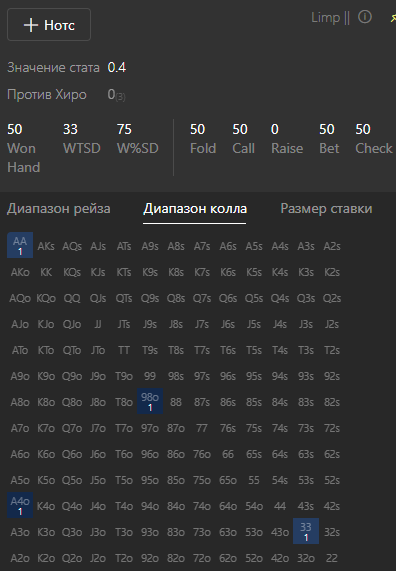Select the highlighted A4o cell

20,505
